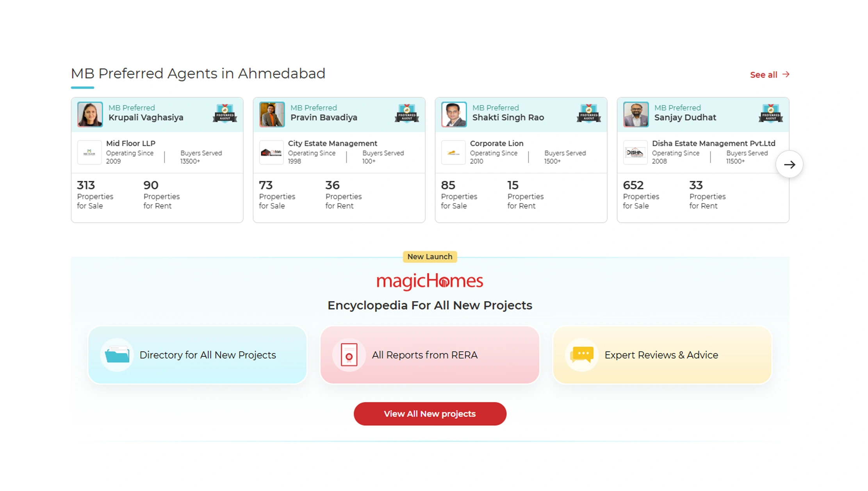Click Operating Since 2010 text
The height and width of the screenshot is (491, 868).
coord(494,157)
